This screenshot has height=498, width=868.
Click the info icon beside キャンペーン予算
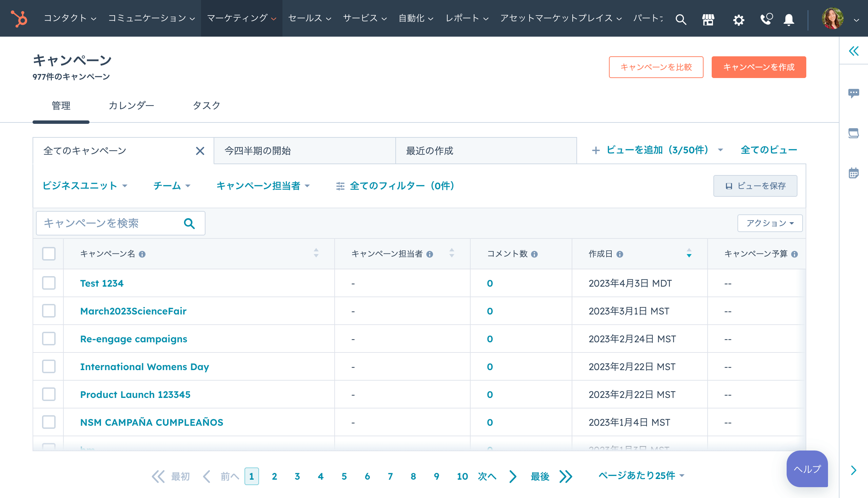pos(794,254)
